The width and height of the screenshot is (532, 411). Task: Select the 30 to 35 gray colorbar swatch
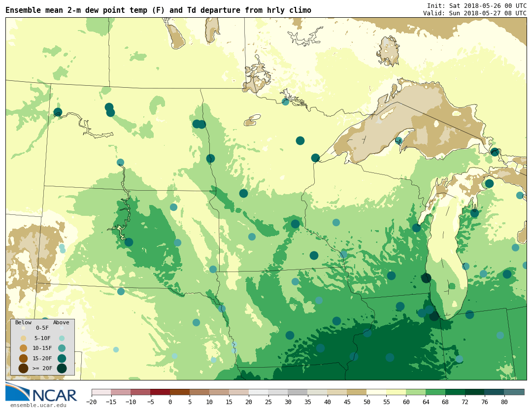click(x=298, y=392)
